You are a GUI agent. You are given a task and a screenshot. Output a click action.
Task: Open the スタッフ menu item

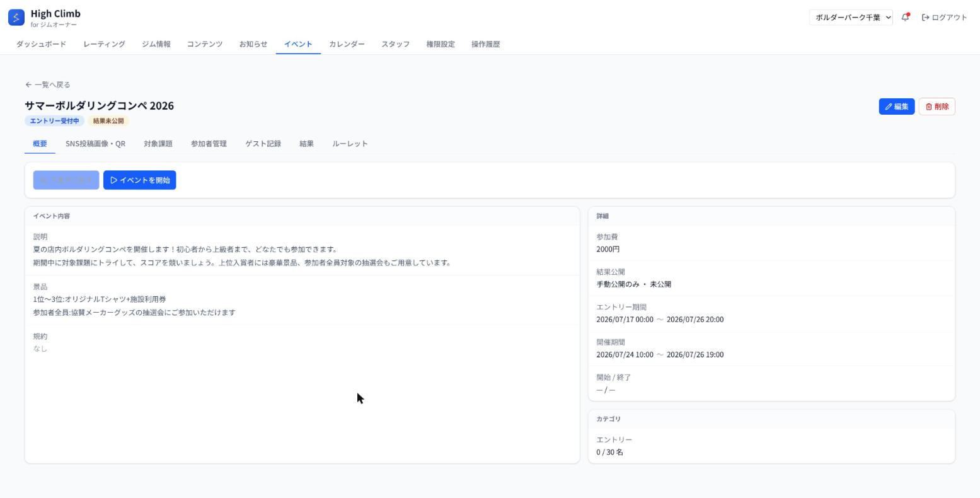pos(395,44)
